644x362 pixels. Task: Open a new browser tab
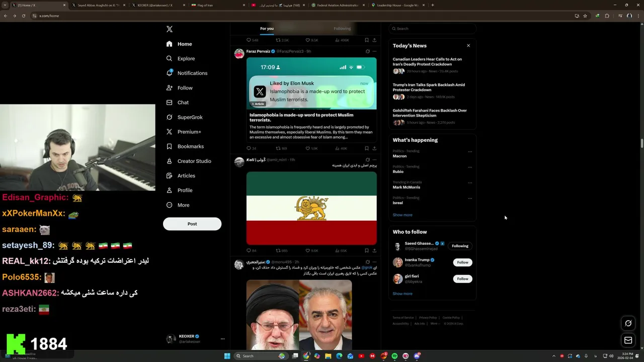click(433, 5)
